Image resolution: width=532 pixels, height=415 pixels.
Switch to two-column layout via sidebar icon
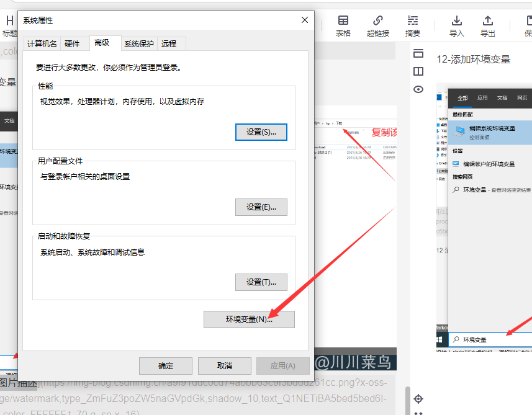pos(418,71)
